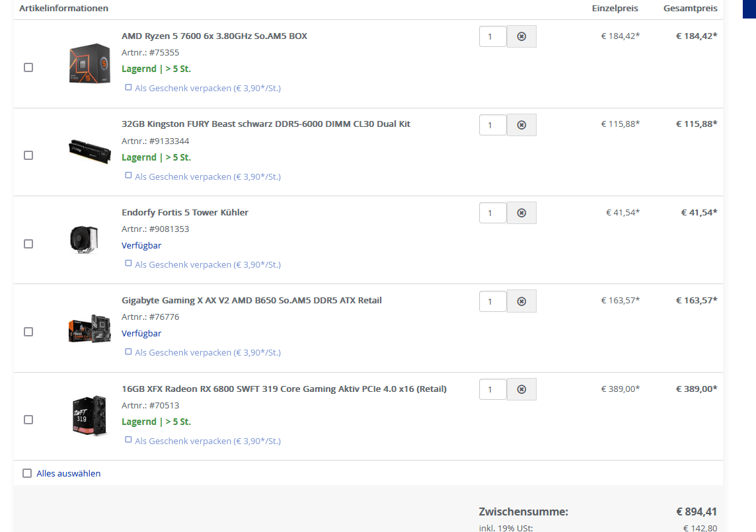Tick the Alles auswählen checkbox
This screenshot has width=756, height=532.
pyautogui.click(x=27, y=473)
